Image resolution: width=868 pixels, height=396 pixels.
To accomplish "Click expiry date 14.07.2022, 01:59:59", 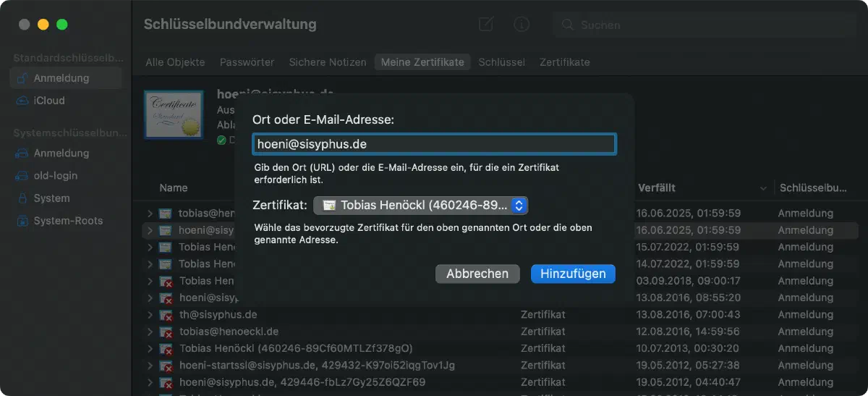I will pos(688,264).
